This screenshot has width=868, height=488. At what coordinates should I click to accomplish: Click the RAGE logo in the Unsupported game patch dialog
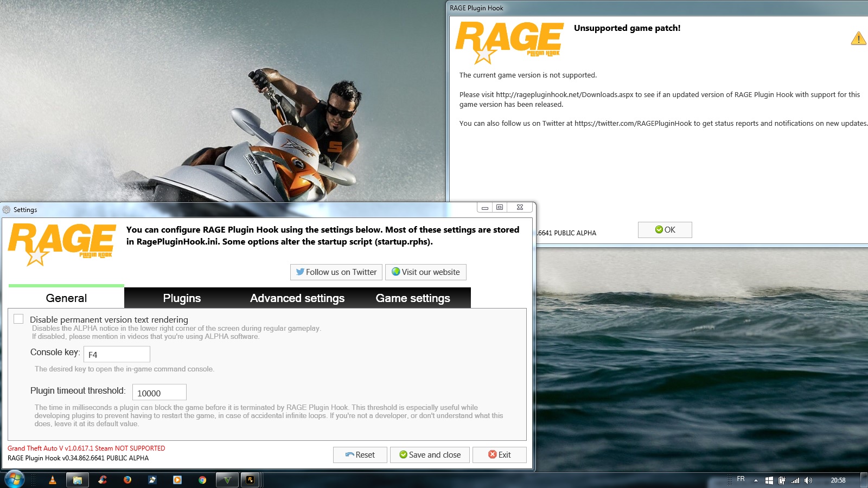point(509,42)
